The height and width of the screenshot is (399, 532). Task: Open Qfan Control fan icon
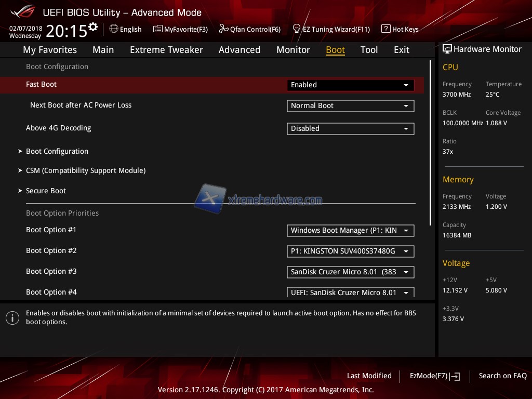tap(224, 29)
